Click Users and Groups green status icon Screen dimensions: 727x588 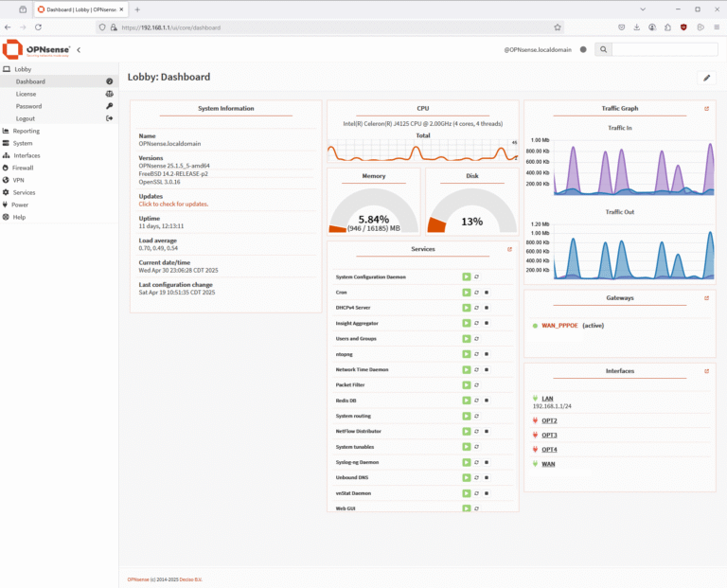tap(467, 339)
